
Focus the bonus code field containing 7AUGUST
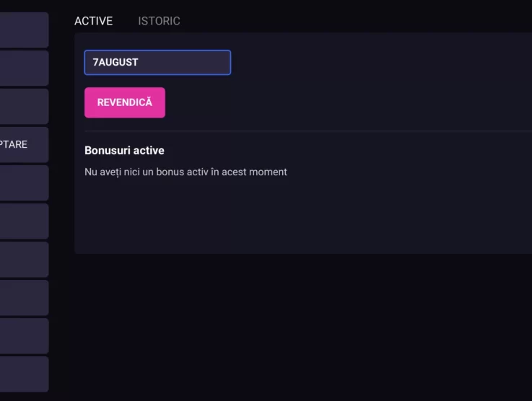pyautogui.click(x=157, y=62)
